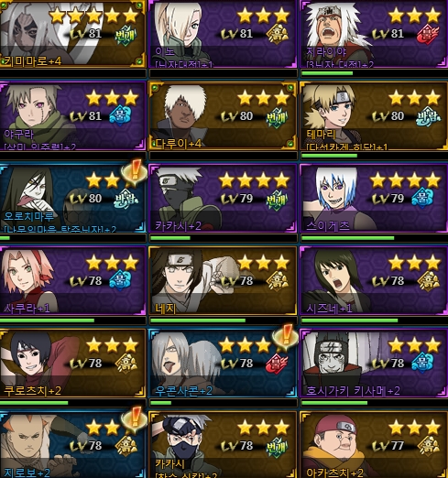Click the exclamation alert on Jirobo card
The width and height of the screenshot is (448, 478).
click(134, 418)
